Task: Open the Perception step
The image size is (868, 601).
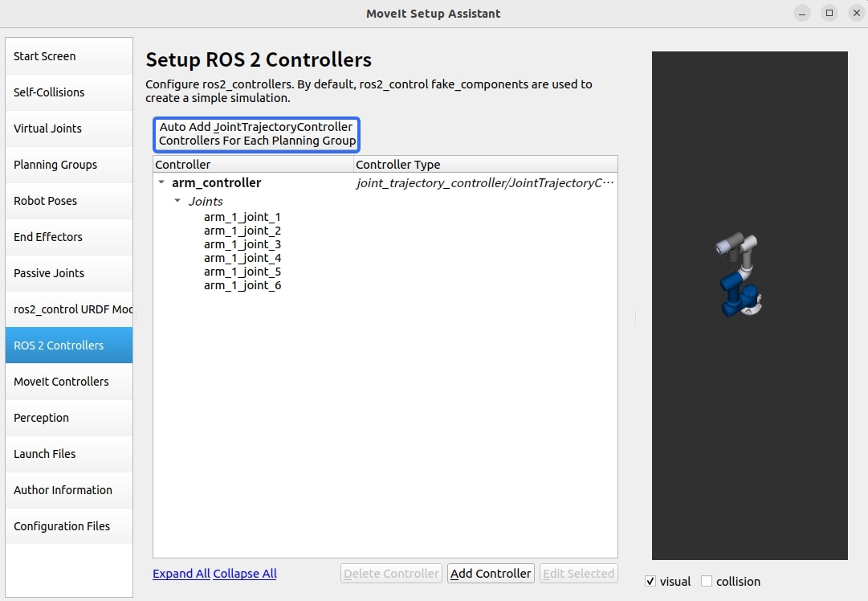Action: (68, 418)
